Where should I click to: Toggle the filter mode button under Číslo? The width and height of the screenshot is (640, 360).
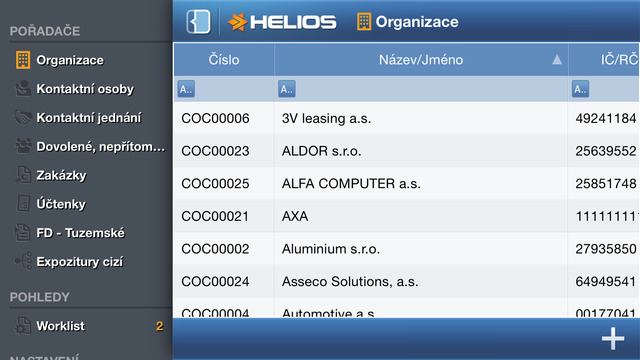tap(186, 89)
